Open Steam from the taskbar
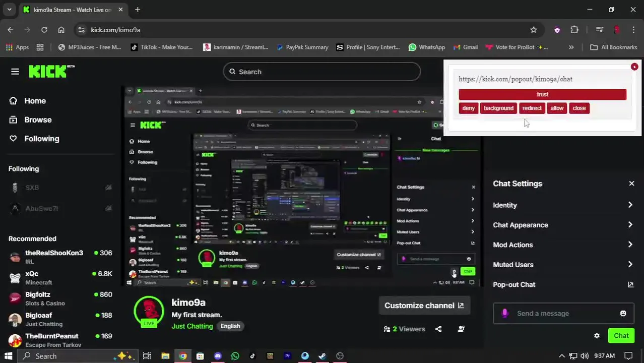Viewport: 644px width, 363px height. coord(322,356)
